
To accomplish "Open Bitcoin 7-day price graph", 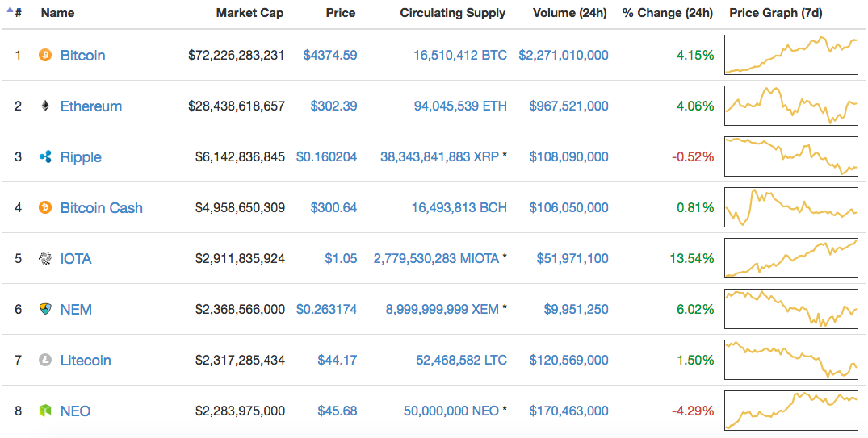I will coord(791,55).
